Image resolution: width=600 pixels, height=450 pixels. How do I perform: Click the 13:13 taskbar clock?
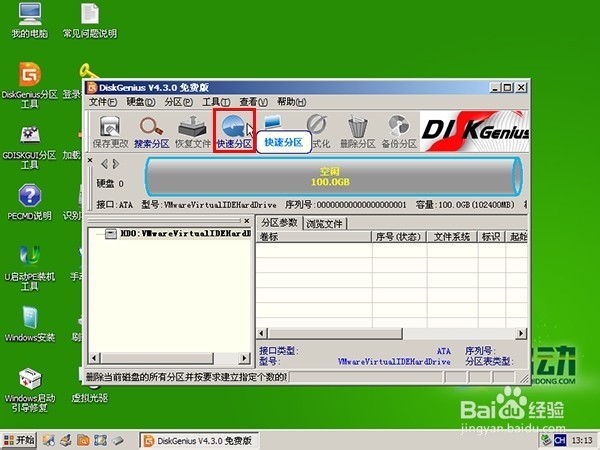click(582, 440)
